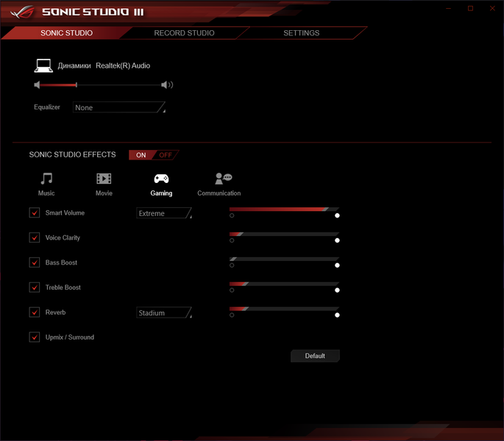Turn Sonic Studio Effects ON
The image size is (504, 441).
coord(141,155)
